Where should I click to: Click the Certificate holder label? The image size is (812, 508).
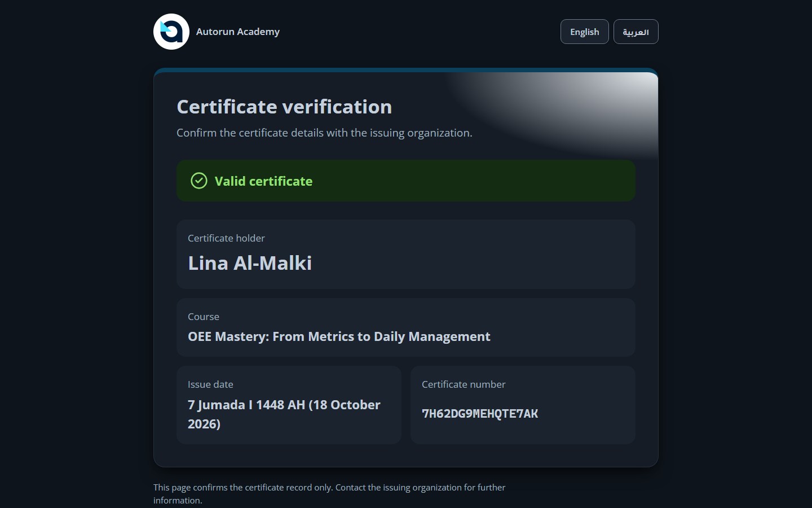pyautogui.click(x=226, y=238)
